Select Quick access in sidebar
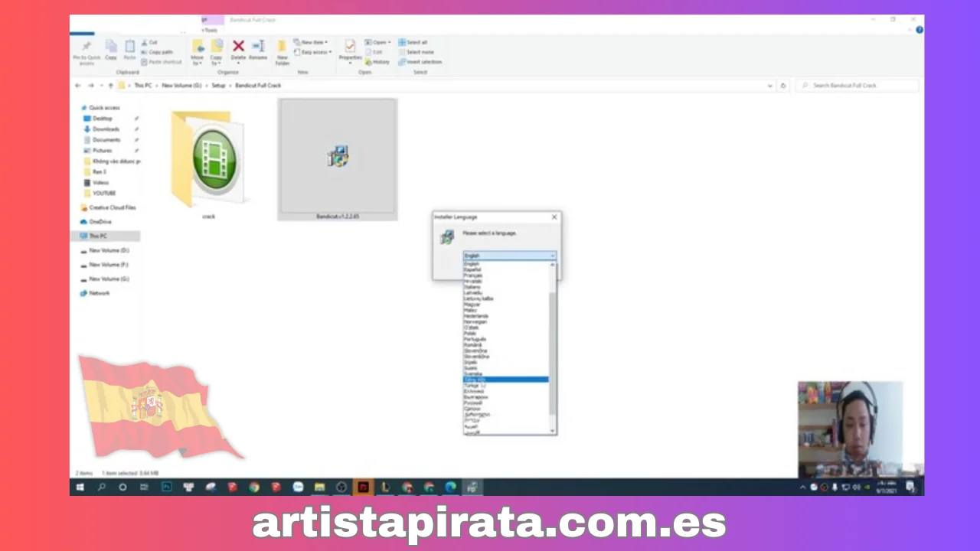 click(104, 108)
